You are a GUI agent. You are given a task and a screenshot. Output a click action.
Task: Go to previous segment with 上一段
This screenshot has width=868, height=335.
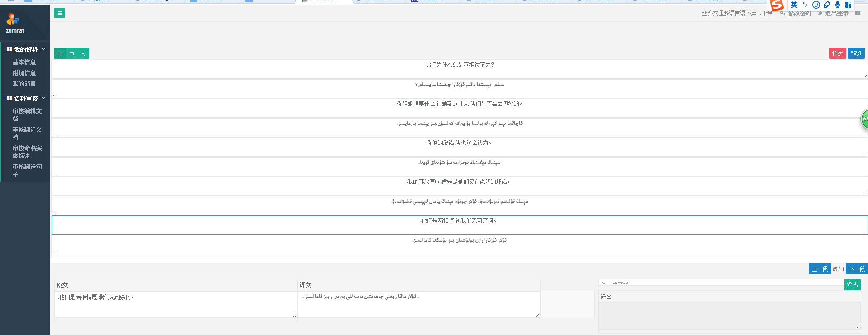click(x=820, y=269)
